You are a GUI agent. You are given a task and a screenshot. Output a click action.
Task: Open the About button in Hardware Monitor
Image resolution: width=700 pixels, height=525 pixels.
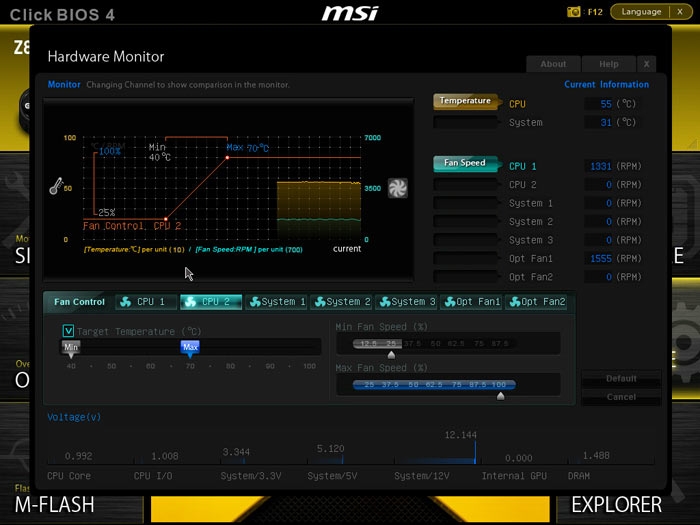click(553, 64)
